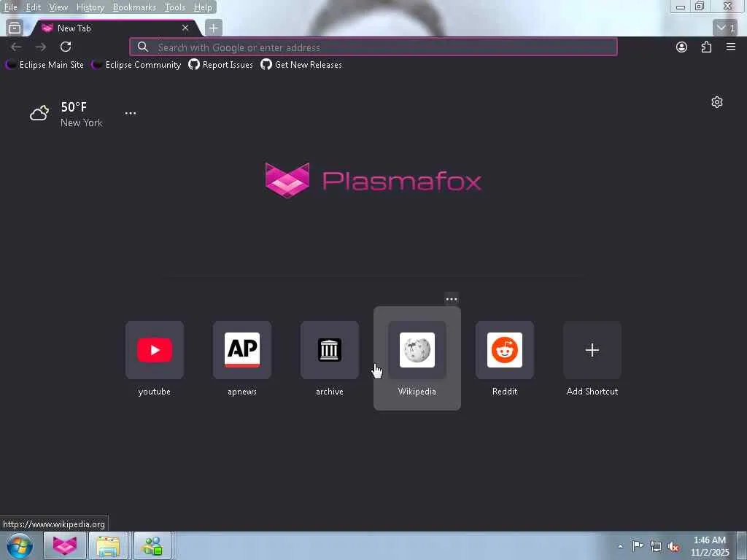Open the apnews shortcut tile
Image resolution: width=747 pixels, height=560 pixels.
point(242,358)
